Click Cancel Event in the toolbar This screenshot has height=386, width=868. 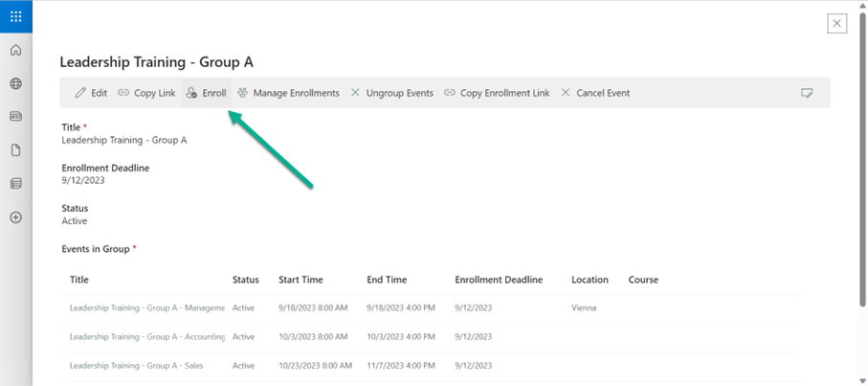pyautogui.click(x=594, y=93)
